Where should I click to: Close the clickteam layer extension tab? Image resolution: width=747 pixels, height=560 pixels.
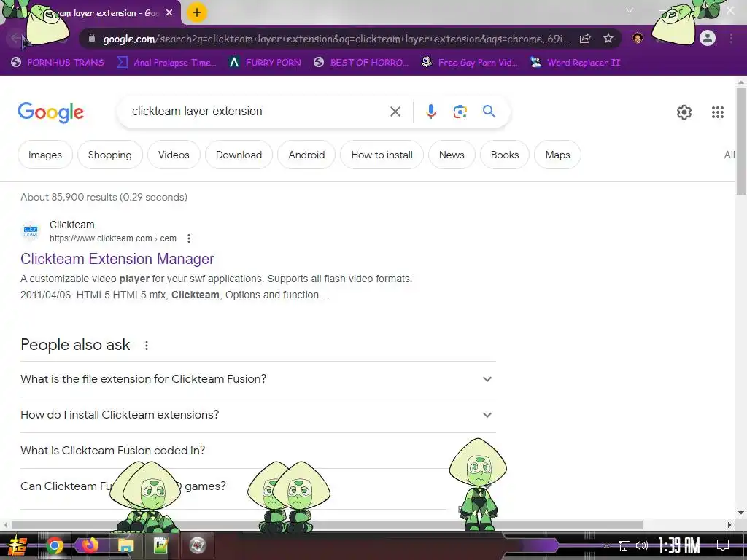pyautogui.click(x=169, y=13)
